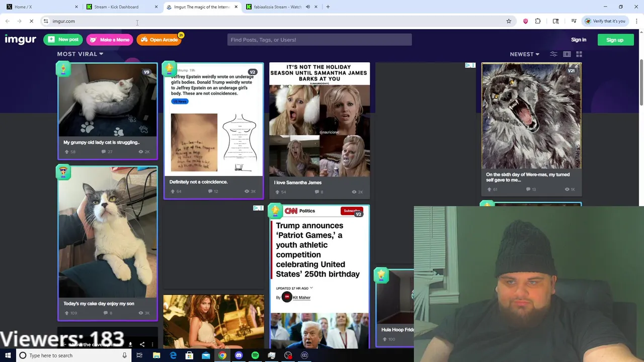View site information icon in address bar
Viewport: 644px width, 362px height.
coord(46,21)
